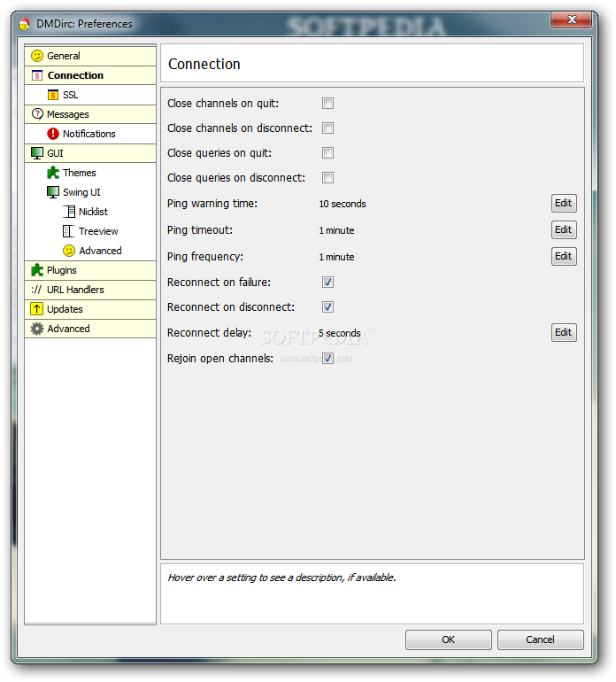The image size is (616, 682).
Task: Edit the Ping frequency setting
Action: [564, 256]
